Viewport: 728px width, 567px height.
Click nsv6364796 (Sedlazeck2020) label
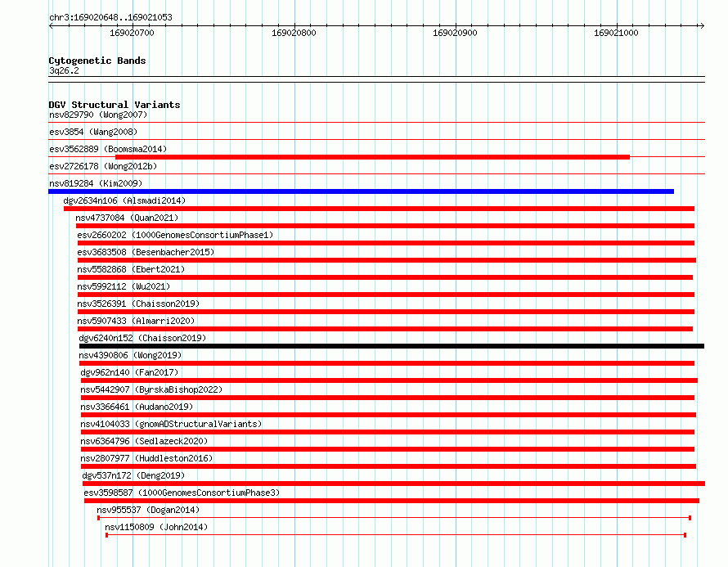(x=144, y=441)
